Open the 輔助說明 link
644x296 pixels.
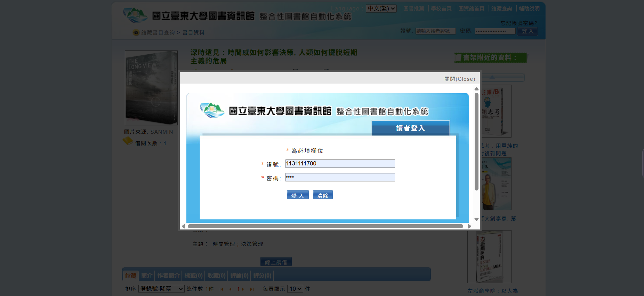pyautogui.click(x=529, y=9)
